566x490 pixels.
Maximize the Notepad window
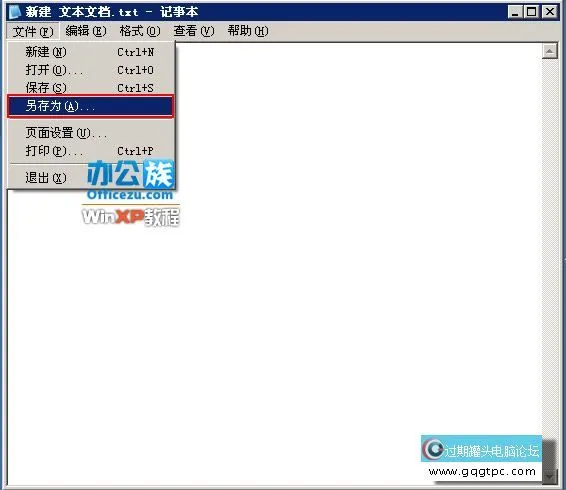click(x=531, y=12)
